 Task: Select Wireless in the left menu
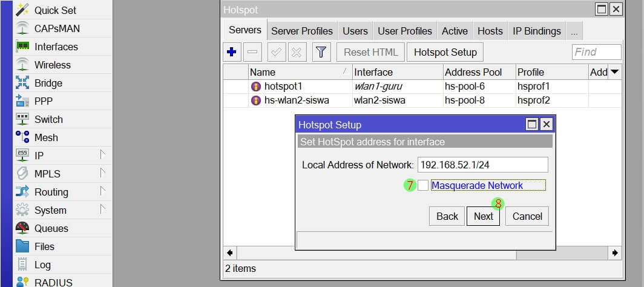[52, 65]
